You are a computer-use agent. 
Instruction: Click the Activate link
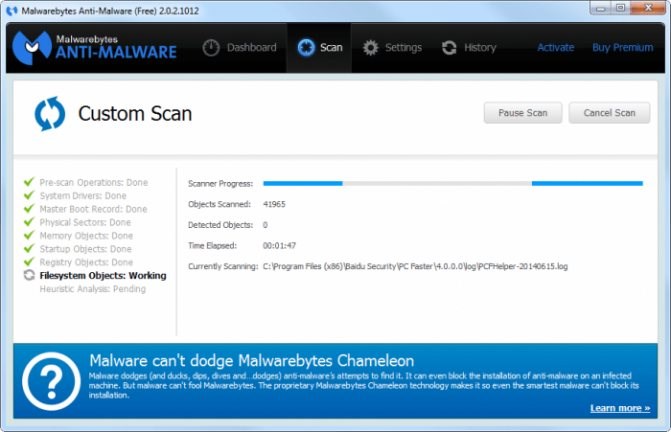[x=555, y=47]
